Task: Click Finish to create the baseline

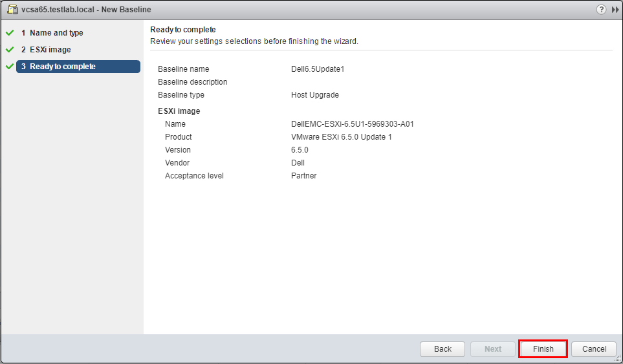Action: point(543,349)
